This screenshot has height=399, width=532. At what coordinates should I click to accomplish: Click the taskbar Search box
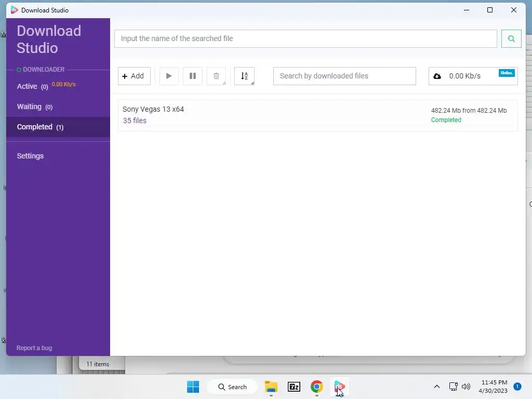point(232,387)
